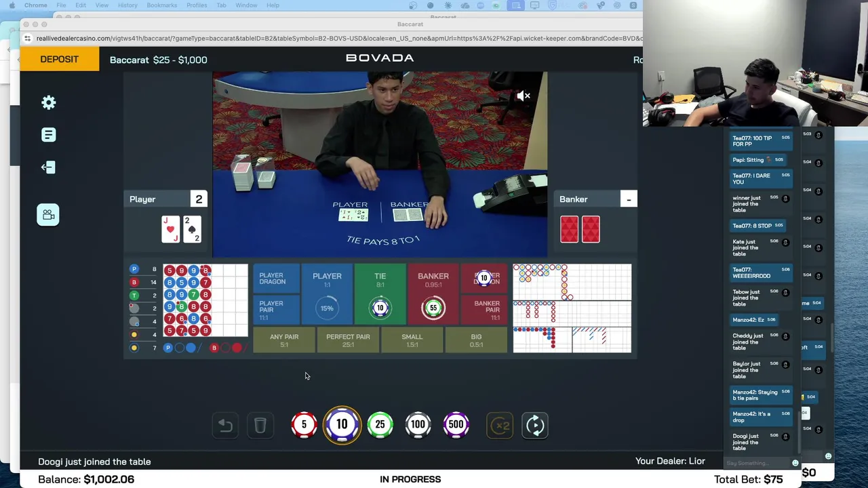This screenshot has width=868, height=488.
Task: Bet on the Banker Dragon spot
Action: [484, 279]
